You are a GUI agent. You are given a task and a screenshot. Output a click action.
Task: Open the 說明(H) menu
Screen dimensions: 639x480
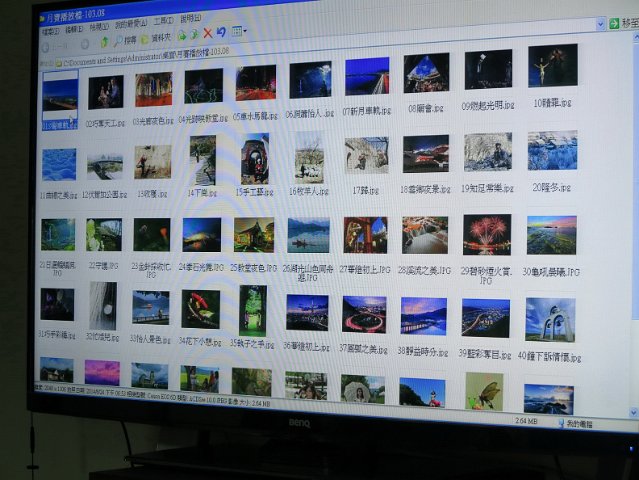point(190,18)
